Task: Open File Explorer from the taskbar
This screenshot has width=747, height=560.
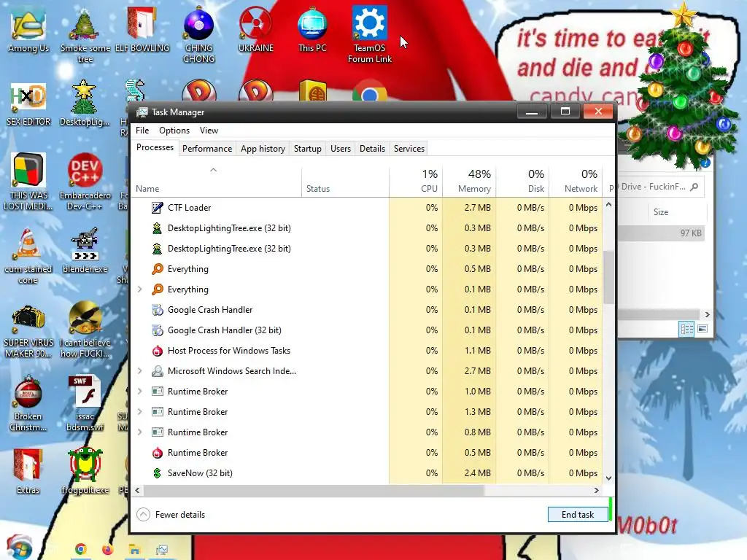Action: click(134, 550)
